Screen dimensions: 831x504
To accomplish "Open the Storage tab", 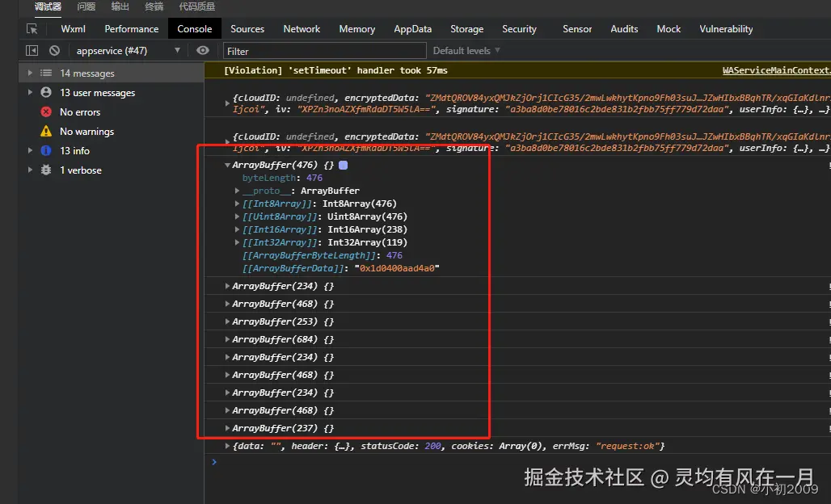I will point(467,29).
